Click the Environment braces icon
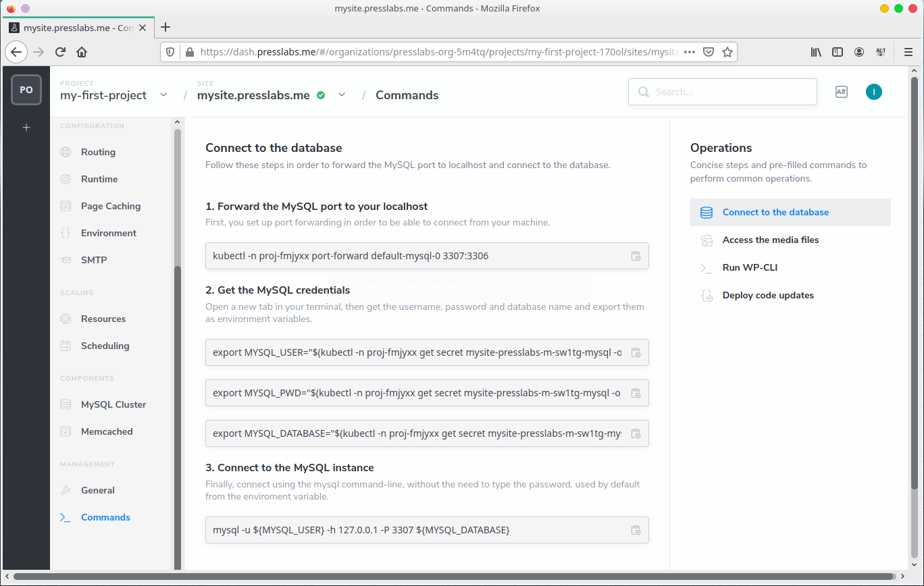The image size is (924, 586). click(66, 233)
